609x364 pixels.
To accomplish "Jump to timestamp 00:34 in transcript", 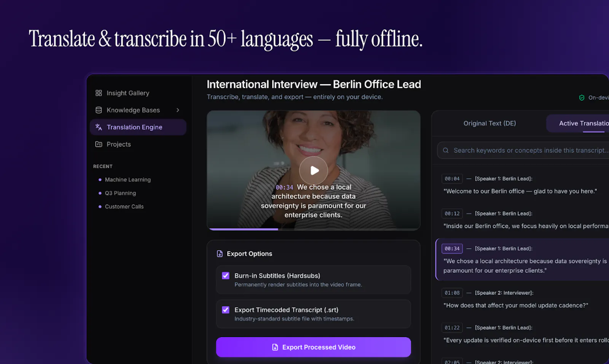I will pos(452,248).
